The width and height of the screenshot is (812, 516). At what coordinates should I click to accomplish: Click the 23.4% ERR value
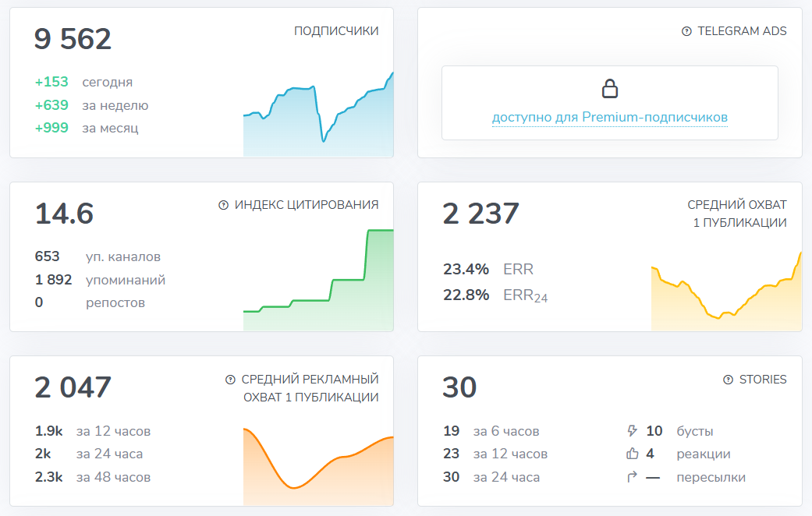tap(466, 270)
